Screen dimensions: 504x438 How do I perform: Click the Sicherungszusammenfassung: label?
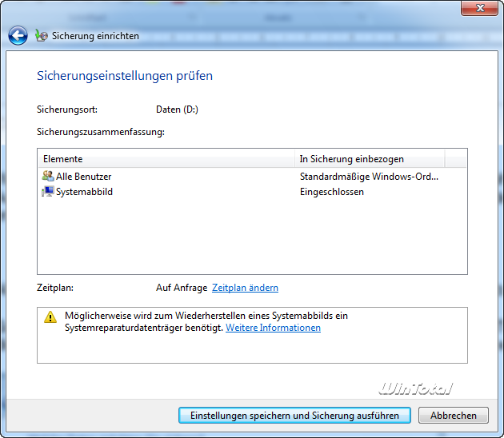pos(101,132)
